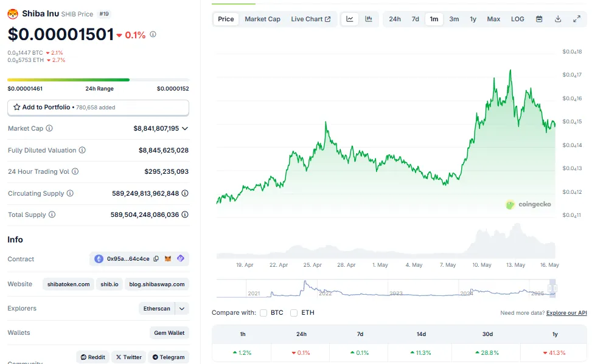The height and width of the screenshot is (364, 592).
Task: Click the Shiba Inu coin logo
Action: 13,14
